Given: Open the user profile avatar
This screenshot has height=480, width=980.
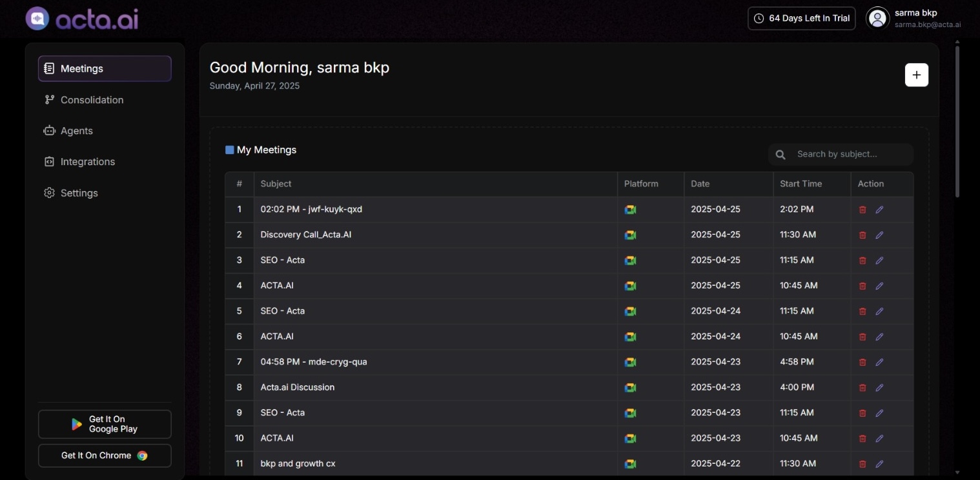Looking at the screenshot, I should [x=877, y=18].
